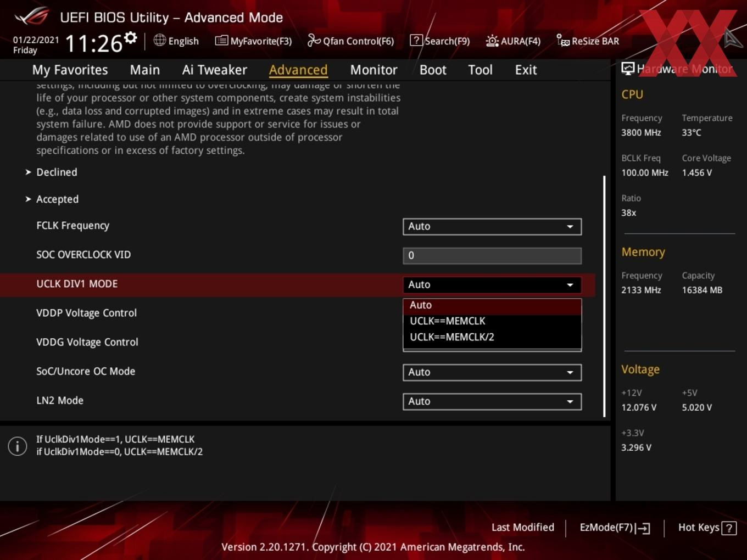Viewport: 747px width, 560px height.
Task: Open the My Favorites tab
Action: 70,70
